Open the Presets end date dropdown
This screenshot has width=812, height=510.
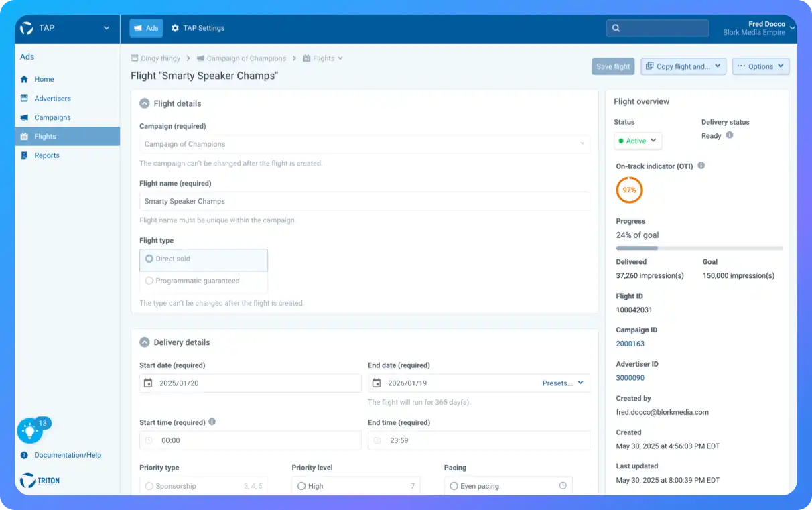click(563, 383)
